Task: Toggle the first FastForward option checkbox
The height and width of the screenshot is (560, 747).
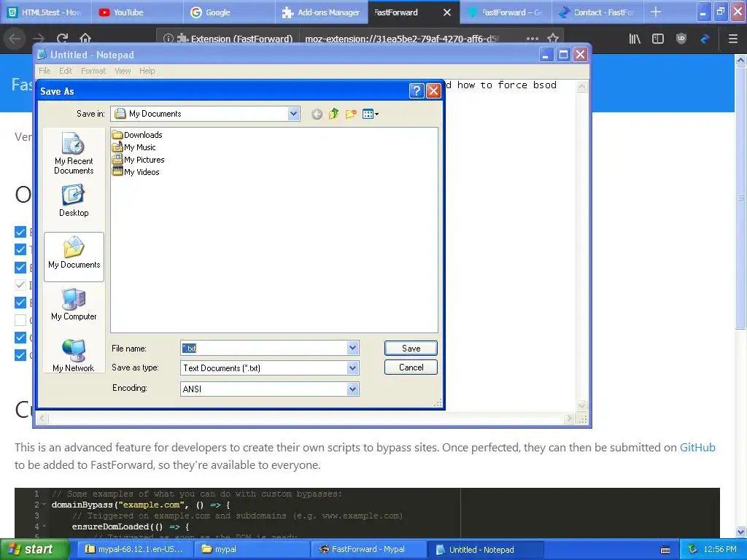Action: coord(20,232)
